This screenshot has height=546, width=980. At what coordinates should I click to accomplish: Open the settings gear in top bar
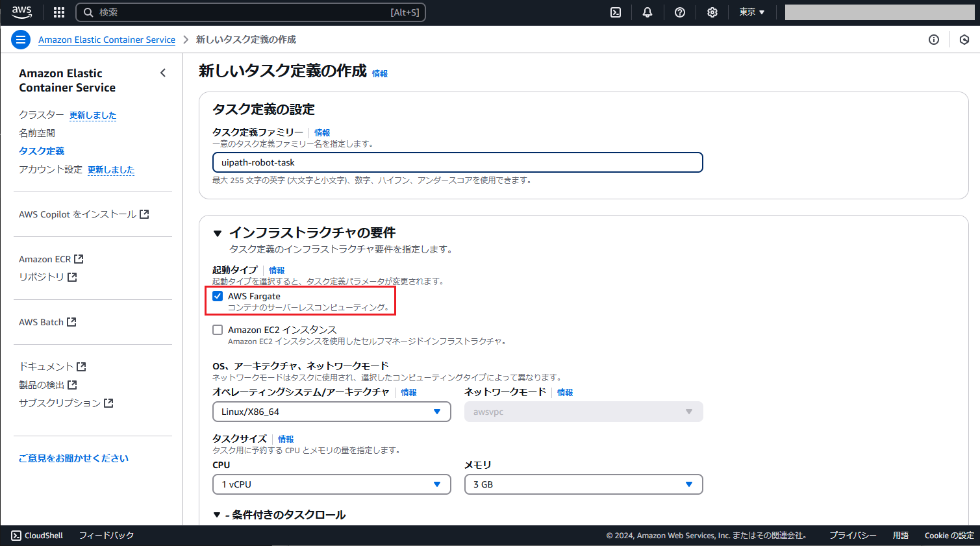pos(712,12)
